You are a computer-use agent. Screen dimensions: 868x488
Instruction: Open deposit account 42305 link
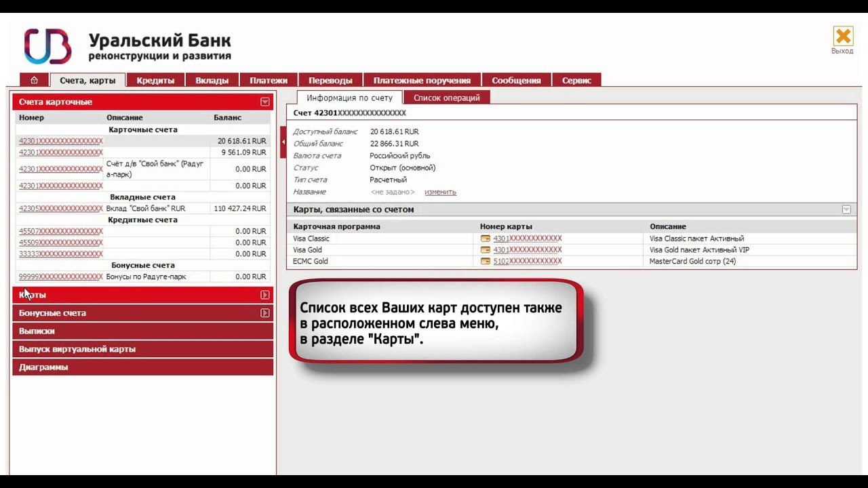click(x=60, y=209)
